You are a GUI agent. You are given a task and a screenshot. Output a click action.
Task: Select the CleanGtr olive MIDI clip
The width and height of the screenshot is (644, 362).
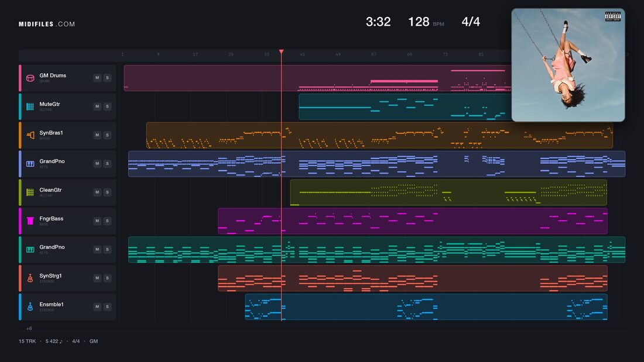click(x=448, y=192)
